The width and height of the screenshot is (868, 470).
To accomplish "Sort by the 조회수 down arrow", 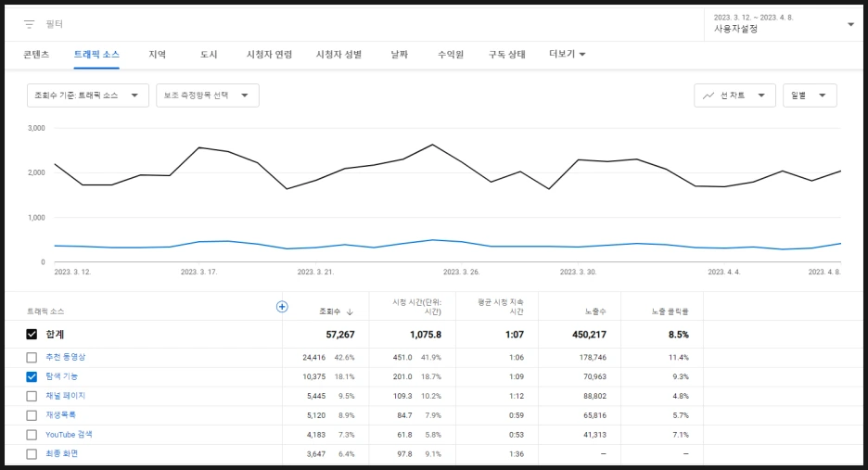I will (x=350, y=312).
